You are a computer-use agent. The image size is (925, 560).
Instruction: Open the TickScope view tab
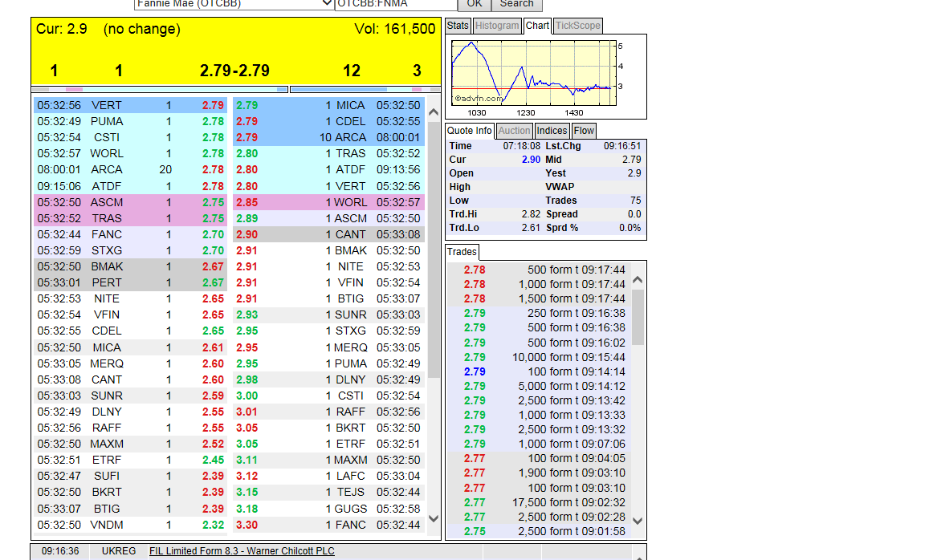[x=577, y=25]
